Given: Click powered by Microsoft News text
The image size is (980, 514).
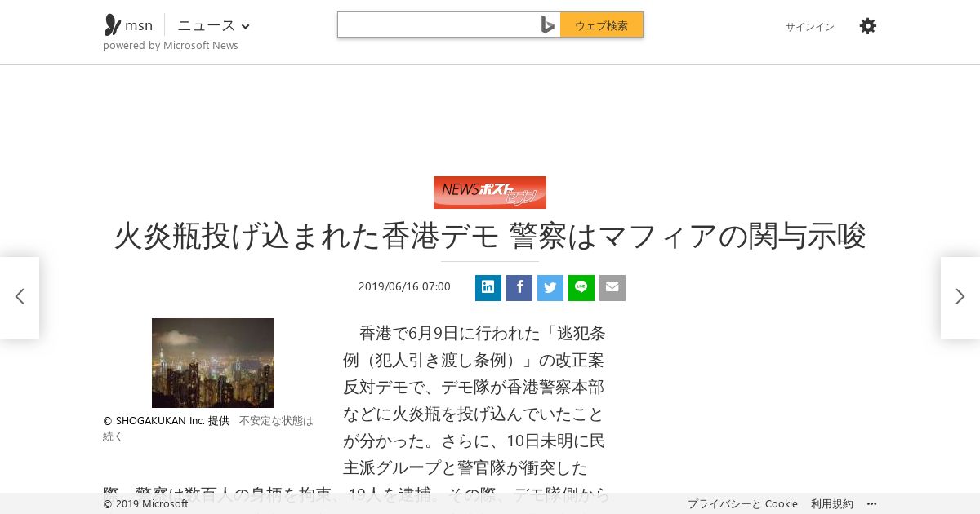Looking at the screenshot, I should pyautogui.click(x=171, y=46).
